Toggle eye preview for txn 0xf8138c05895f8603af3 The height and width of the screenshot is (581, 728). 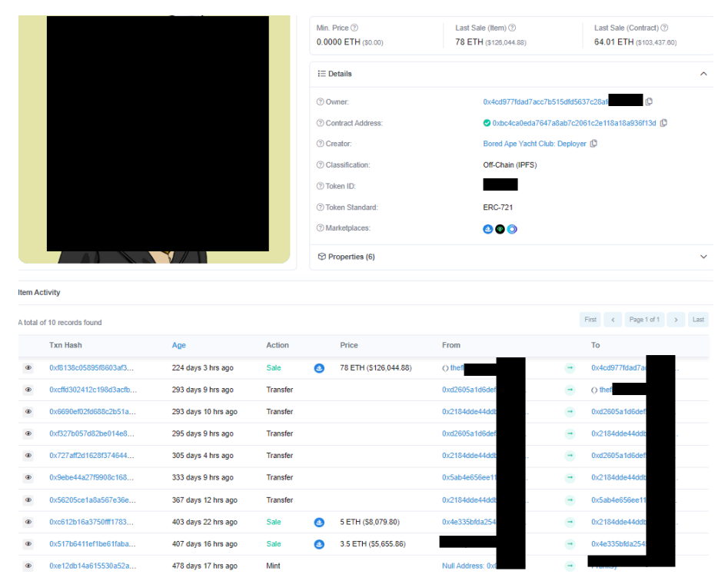click(28, 368)
